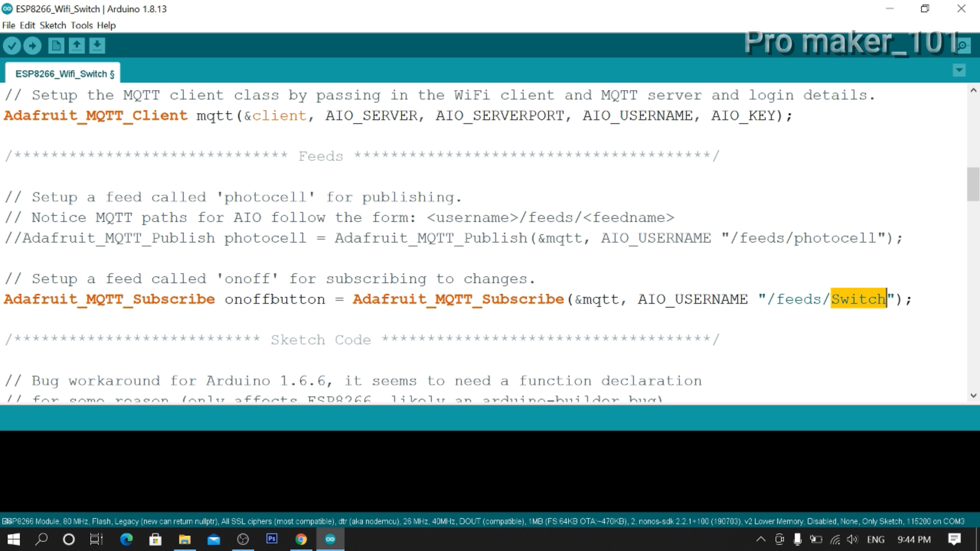Create a new sketch from the toolbar
This screenshot has height=551, width=980.
pos(56,45)
